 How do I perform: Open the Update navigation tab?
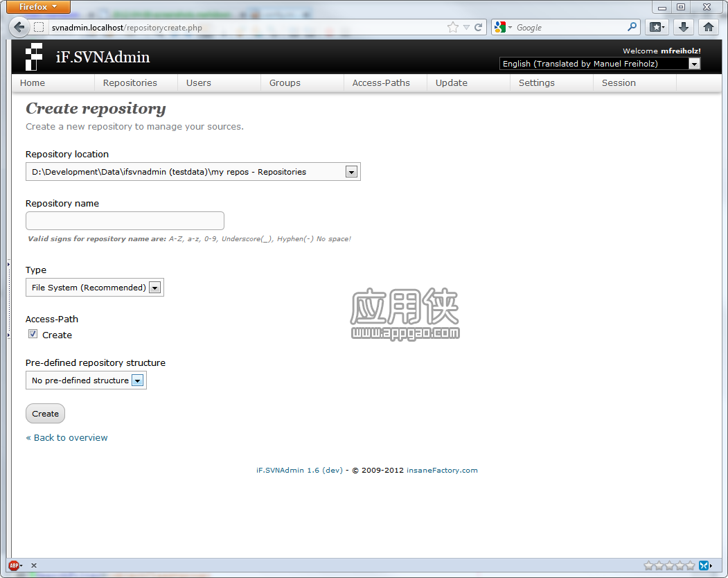(x=452, y=82)
